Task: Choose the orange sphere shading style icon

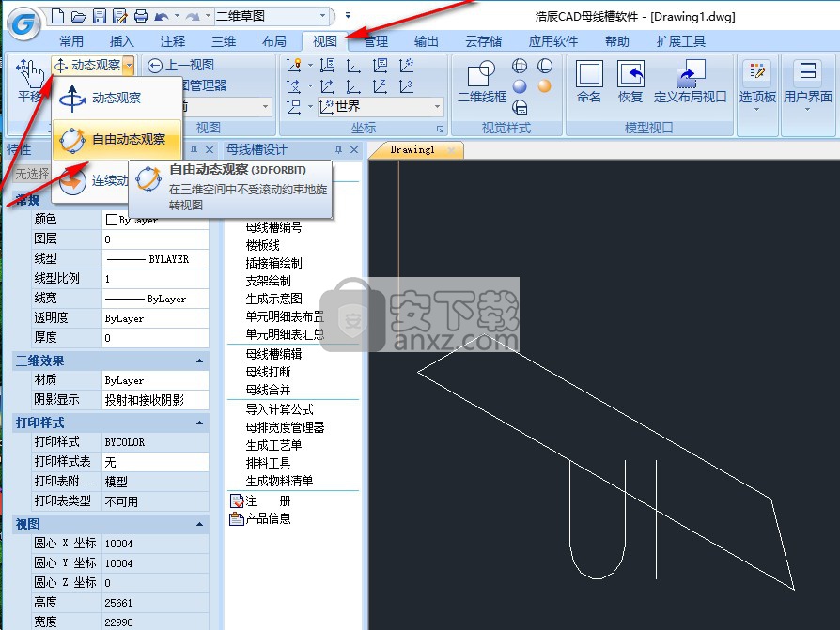Action: click(x=544, y=86)
